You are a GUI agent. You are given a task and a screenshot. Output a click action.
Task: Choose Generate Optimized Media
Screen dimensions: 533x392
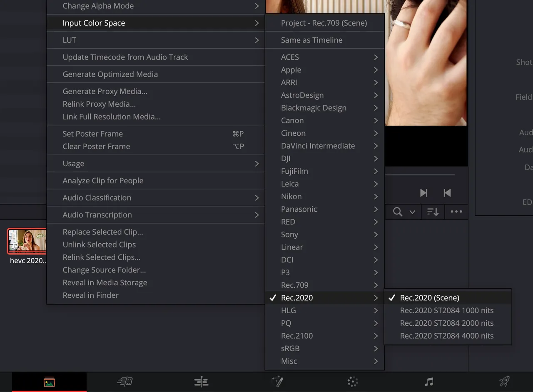(x=110, y=74)
